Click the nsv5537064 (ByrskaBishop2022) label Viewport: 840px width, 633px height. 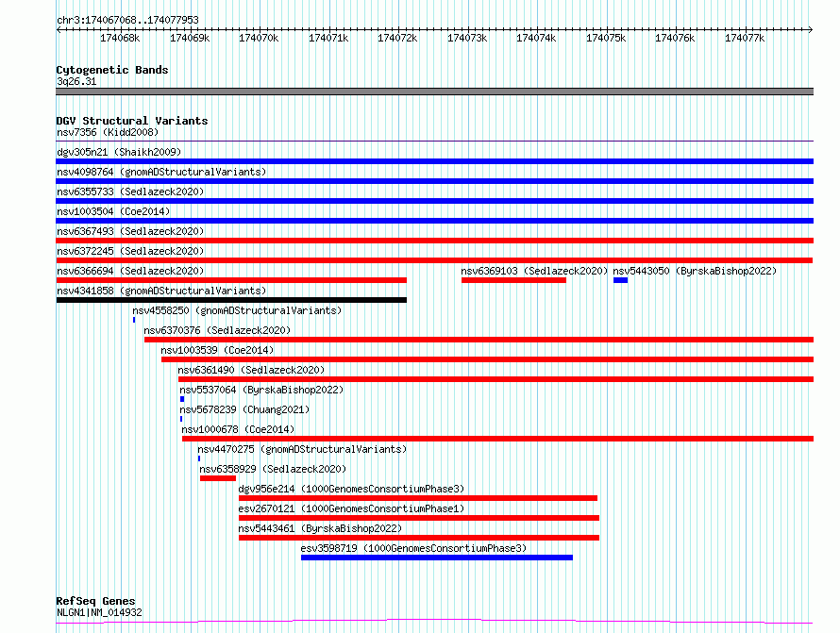[261, 390]
